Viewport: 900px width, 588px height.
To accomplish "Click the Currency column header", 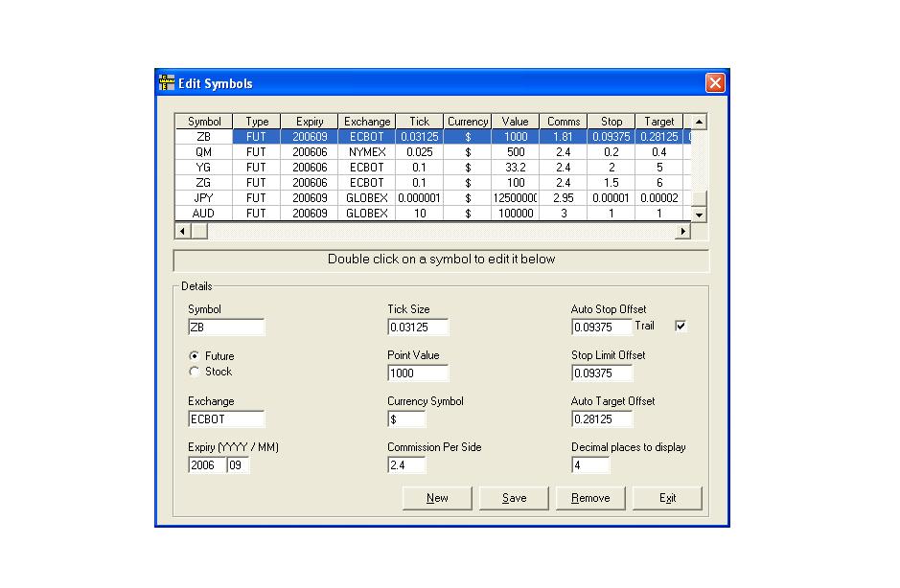I will point(467,122).
